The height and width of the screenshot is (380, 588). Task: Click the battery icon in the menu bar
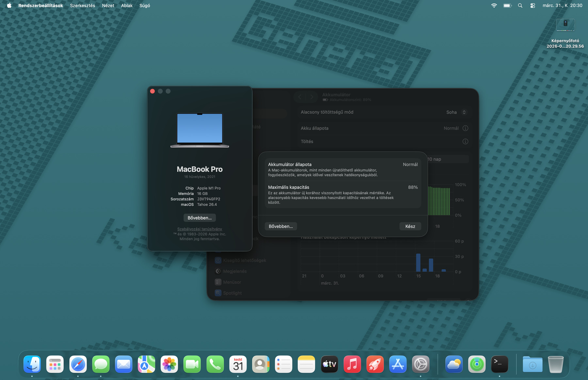click(x=507, y=6)
